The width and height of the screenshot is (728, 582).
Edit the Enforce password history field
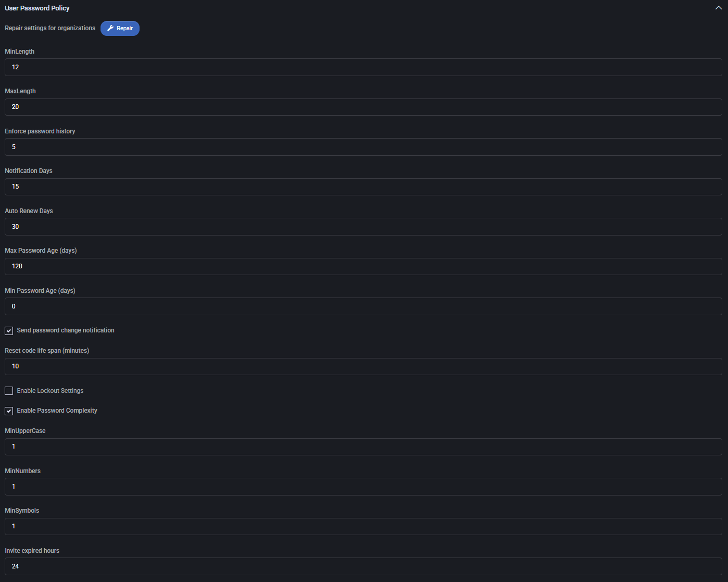tap(363, 147)
